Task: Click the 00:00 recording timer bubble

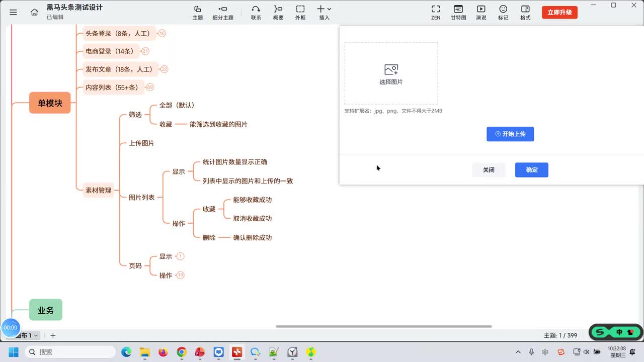Action: tap(11, 327)
